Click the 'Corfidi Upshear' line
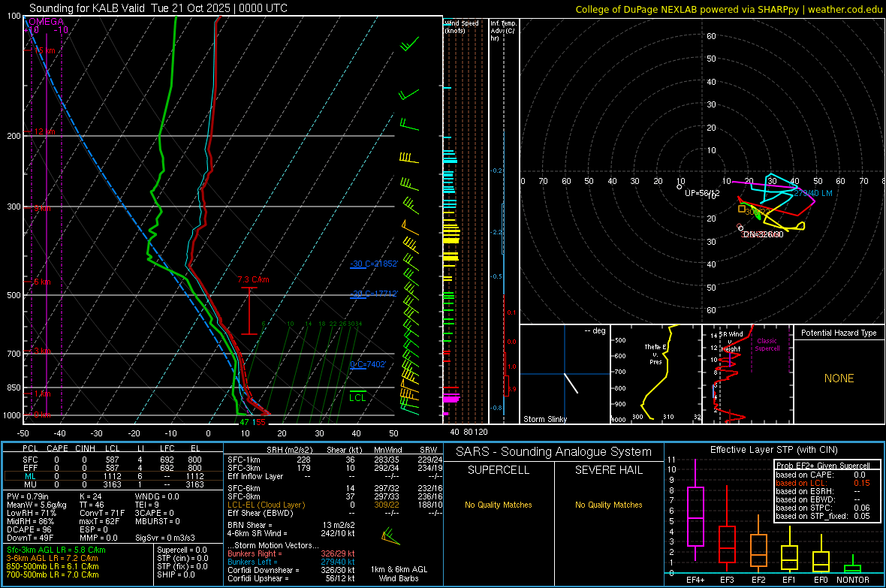The width and height of the screenshot is (886, 588). 291,578
